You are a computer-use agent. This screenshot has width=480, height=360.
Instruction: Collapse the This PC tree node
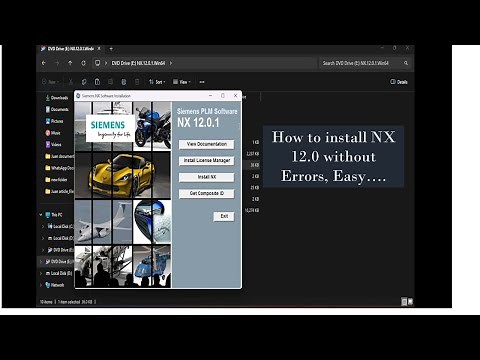pos(41,215)
